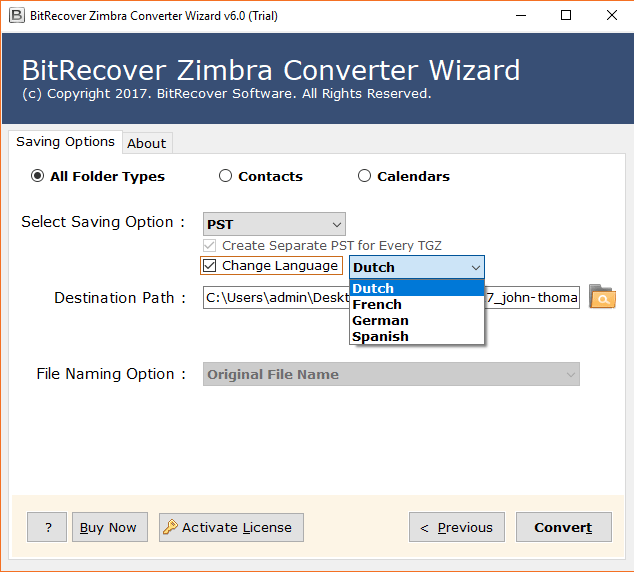This screenshot has width=634, height=572.
Task: Open the folder browse icon for destination
Action: point(602,297)
